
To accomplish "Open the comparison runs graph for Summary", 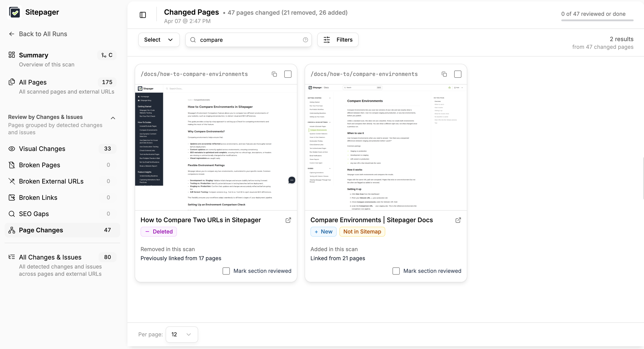I will (x=107, y=55).
